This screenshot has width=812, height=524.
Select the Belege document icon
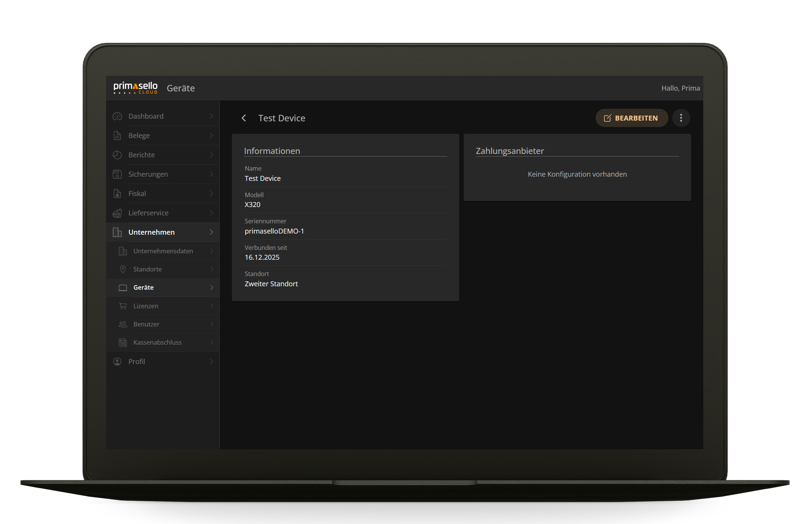pos(117,135)
